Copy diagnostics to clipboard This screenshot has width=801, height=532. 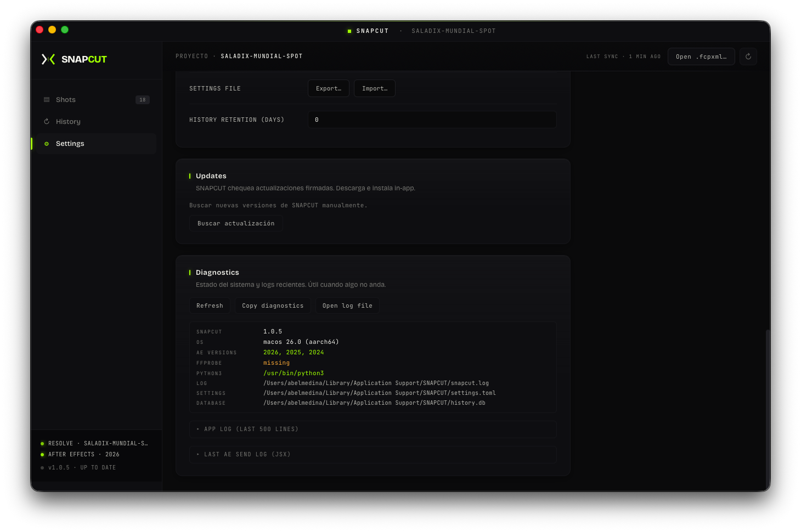tap(273, 305)
